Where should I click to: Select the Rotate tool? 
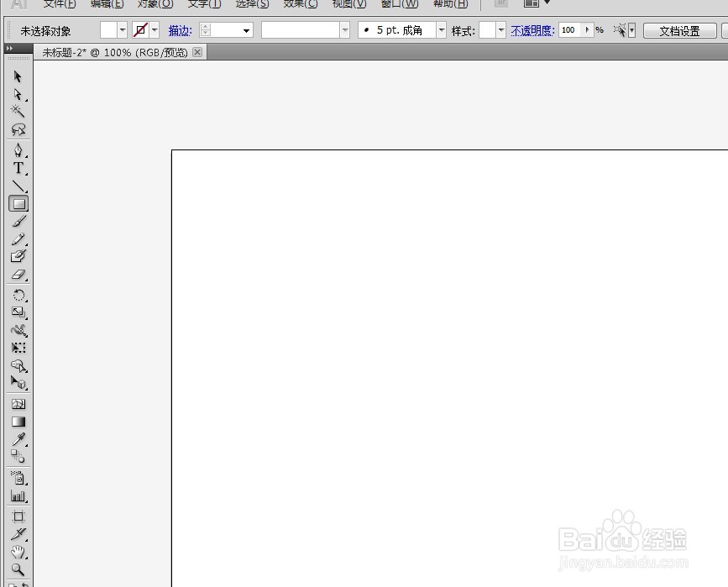pyautogui.click(x=18, y=295)
